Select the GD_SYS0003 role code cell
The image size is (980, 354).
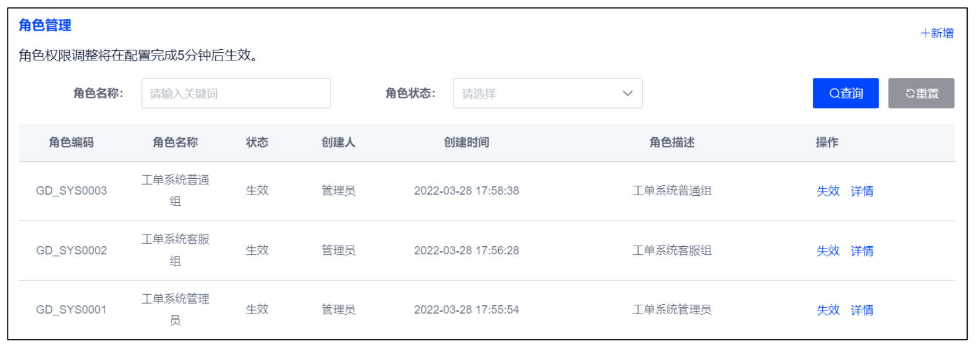coord(72,191)
